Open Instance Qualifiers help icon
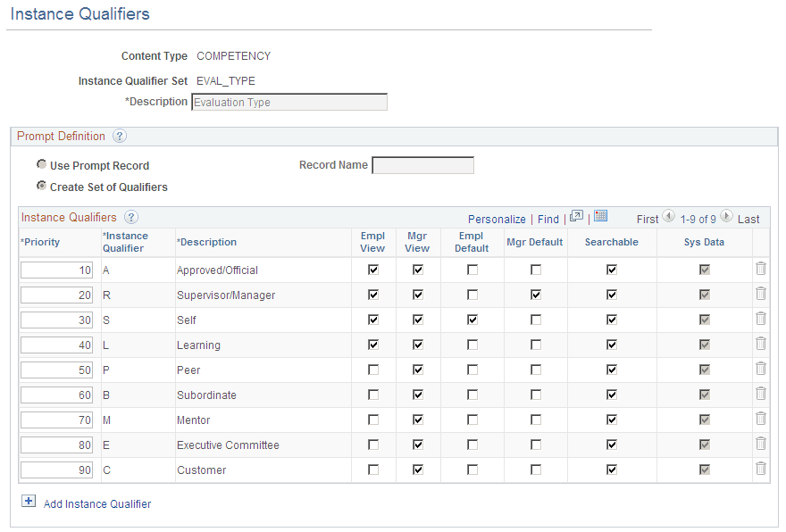 [130, 217]
